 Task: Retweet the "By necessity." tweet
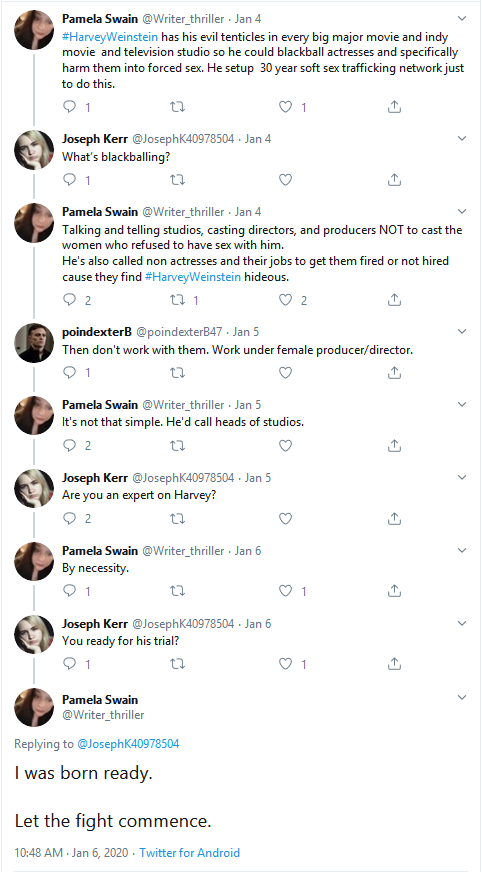[x=177, y=591]
